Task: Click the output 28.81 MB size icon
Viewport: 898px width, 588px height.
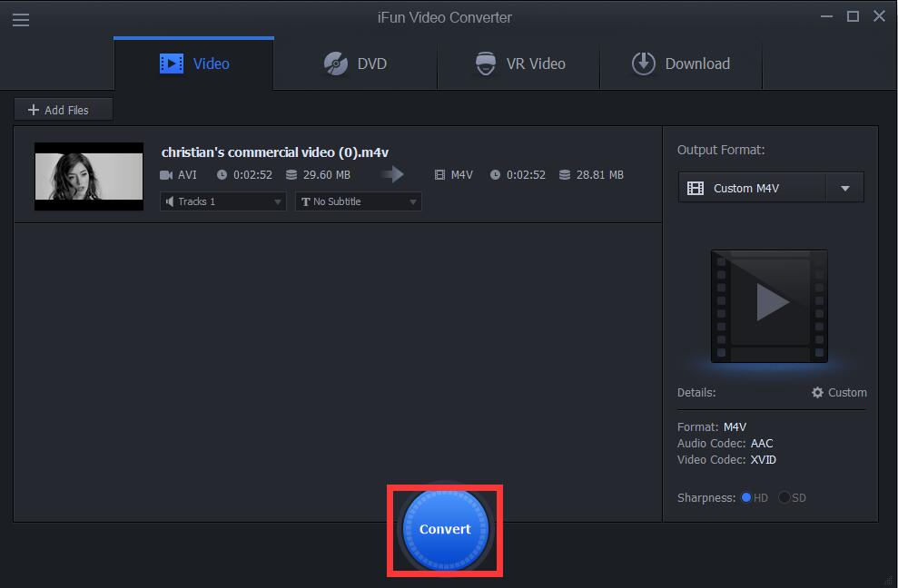Action: tap(565, 175)
